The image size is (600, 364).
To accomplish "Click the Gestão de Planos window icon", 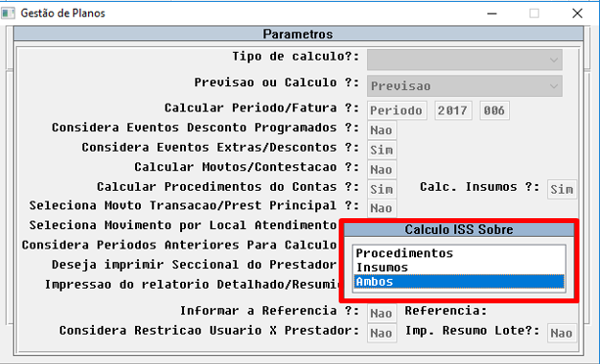I will tap(8, 14).
